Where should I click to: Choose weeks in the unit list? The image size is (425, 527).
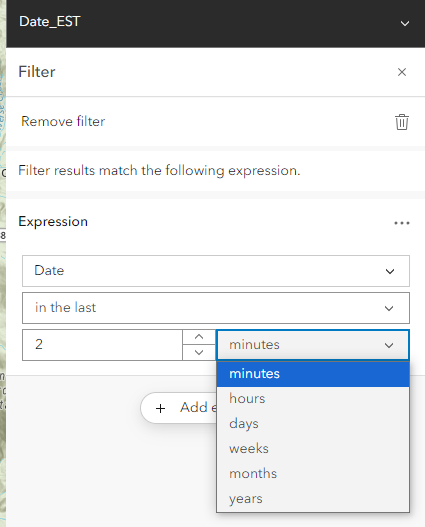pyautogui.click(x=313, y=449)
